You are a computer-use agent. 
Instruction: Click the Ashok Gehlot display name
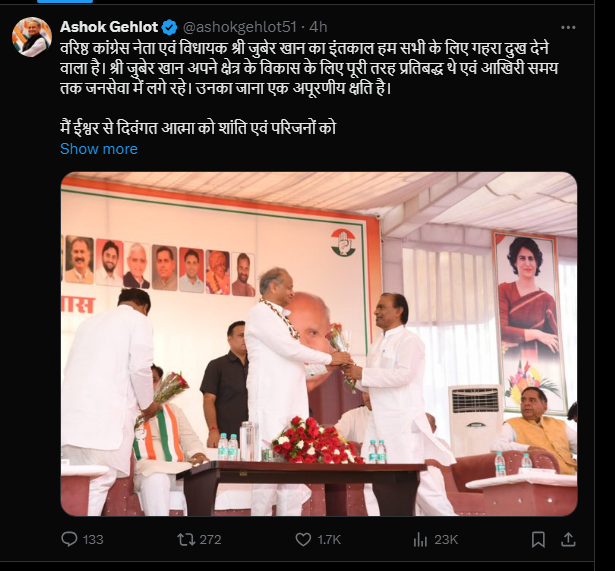[x=109, y=27]
